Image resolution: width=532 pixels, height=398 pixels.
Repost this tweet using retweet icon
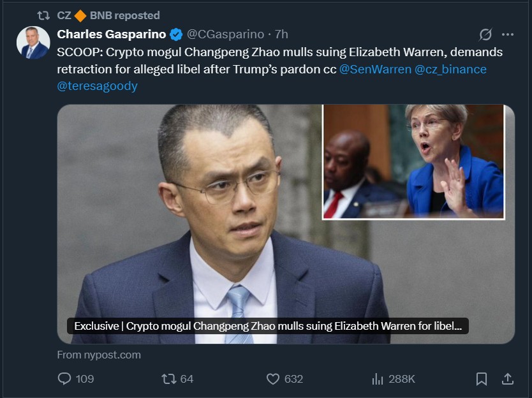pos(169,379)
